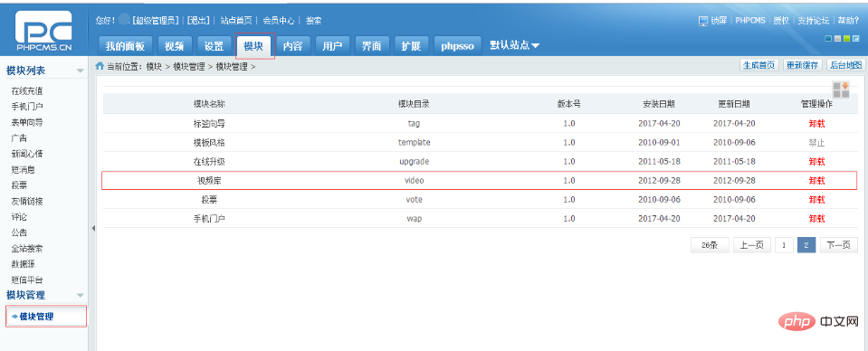
Task: Open the 会员中心 link
Action: coord(278,21)
